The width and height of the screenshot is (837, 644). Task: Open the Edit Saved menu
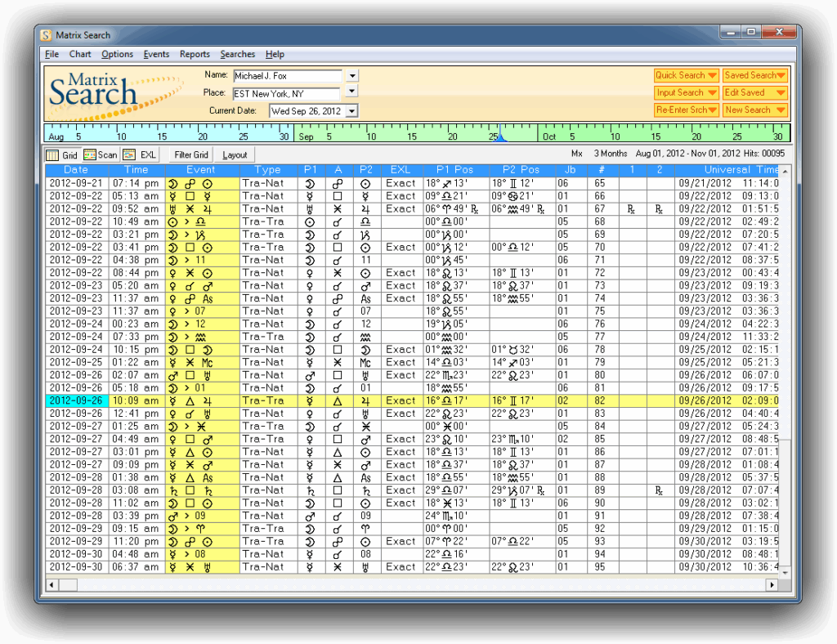point(754,92)
